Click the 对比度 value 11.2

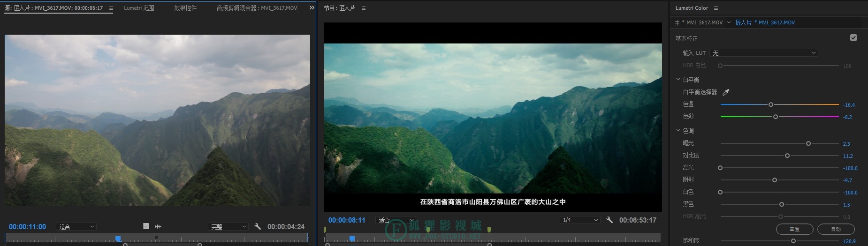[848, 156]
